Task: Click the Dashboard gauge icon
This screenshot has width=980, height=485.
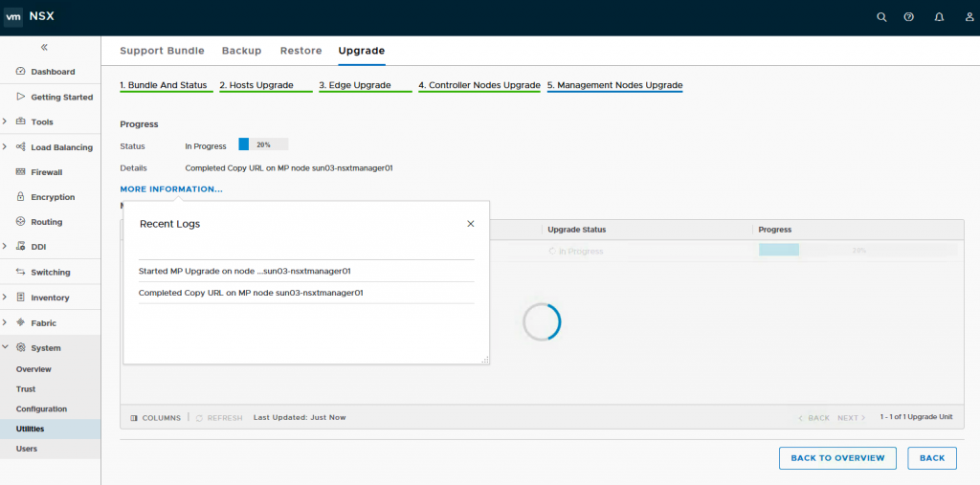Action: tap(20, 71)
